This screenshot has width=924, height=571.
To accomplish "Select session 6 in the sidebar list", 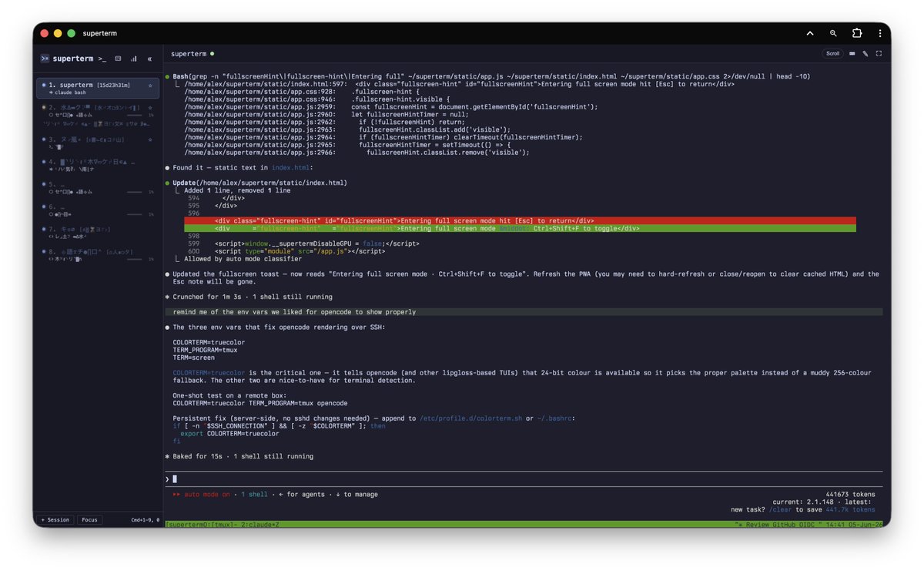I will (x=98, y=210).
